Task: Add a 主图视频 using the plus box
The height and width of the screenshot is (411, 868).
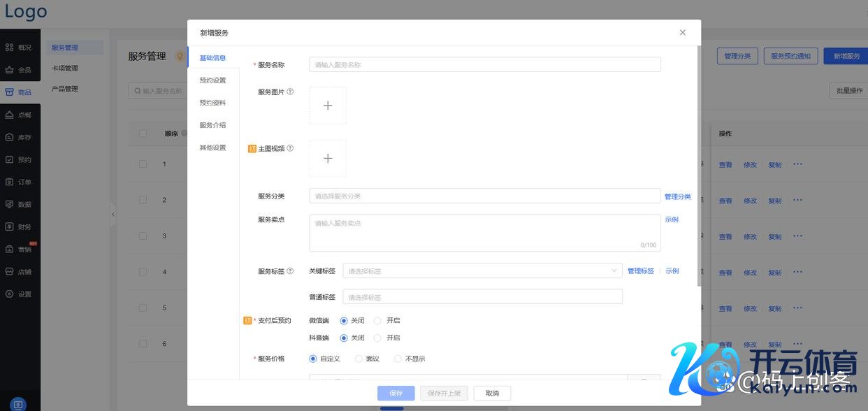Action: point(328,159)
